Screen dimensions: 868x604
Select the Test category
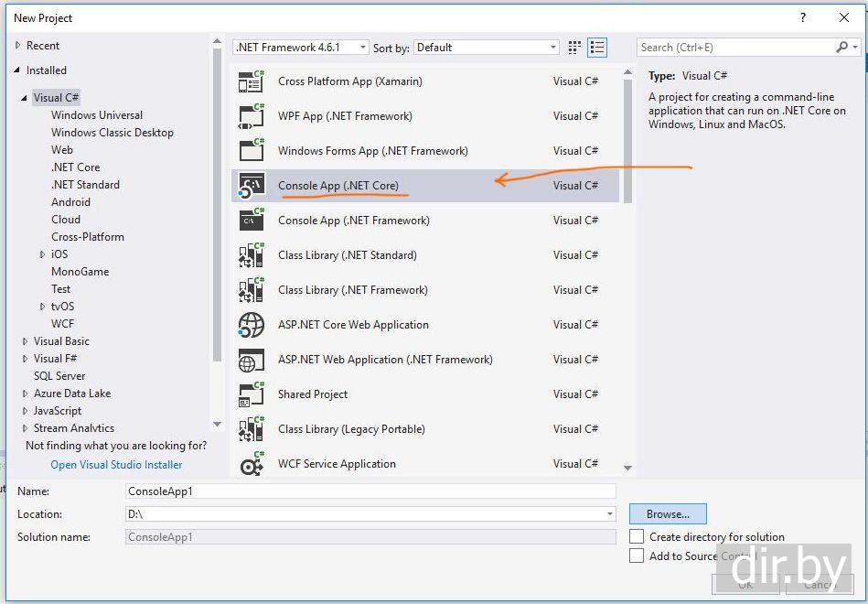pyautogui.click(x=61, y=288)
